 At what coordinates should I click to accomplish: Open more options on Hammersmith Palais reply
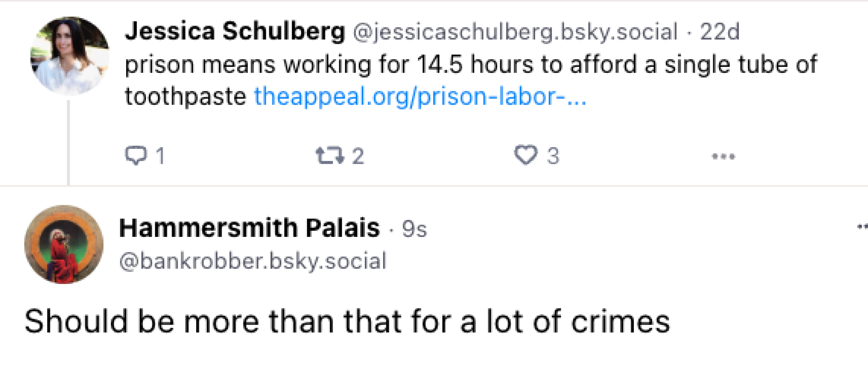(863, 226)
